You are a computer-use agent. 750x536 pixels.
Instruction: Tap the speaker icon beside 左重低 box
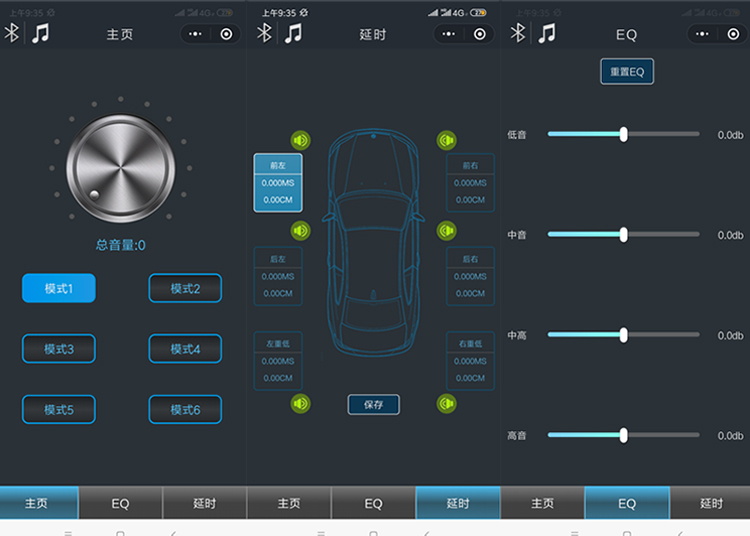click(x=301, y=403)
